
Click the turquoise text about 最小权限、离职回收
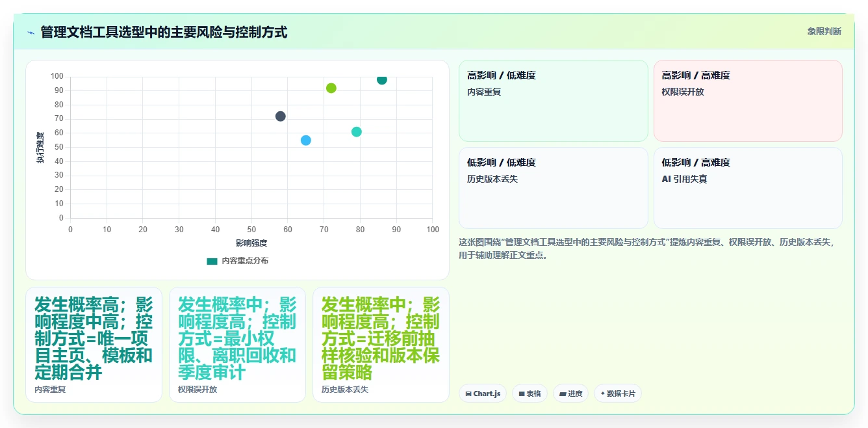tap(237, 338)
